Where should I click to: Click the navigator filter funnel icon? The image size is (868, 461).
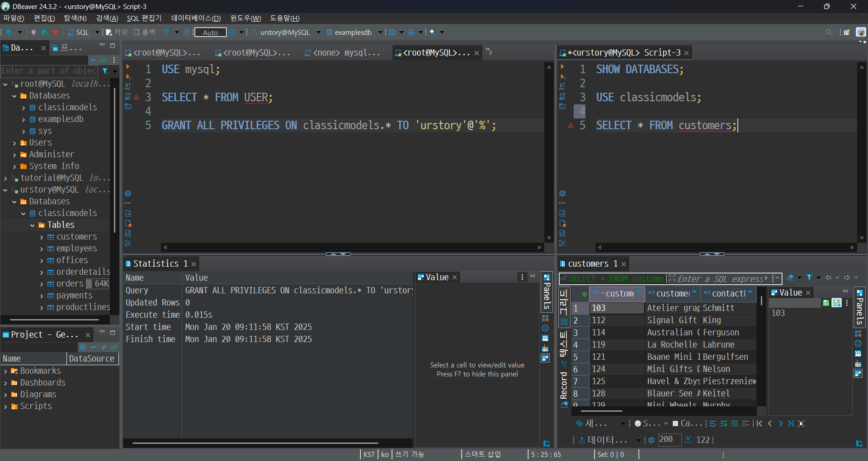(x=105, y=71)
